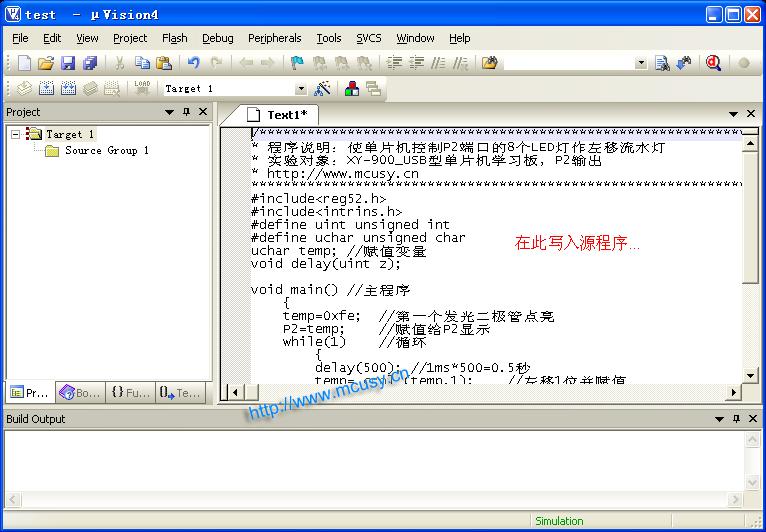The height and width of the screenshot is (532, 766).
Task: Open the Find text combo box dropdown arrow
Action: 641,64
